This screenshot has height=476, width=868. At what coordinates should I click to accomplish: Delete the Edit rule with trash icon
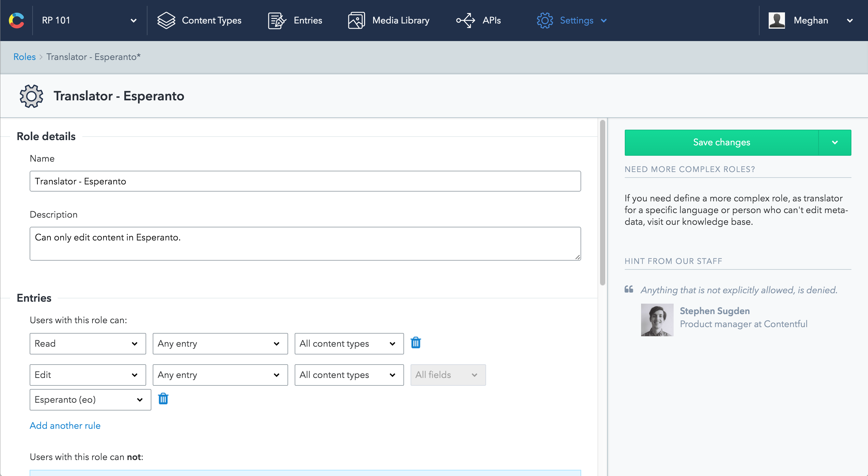(163, 399)
